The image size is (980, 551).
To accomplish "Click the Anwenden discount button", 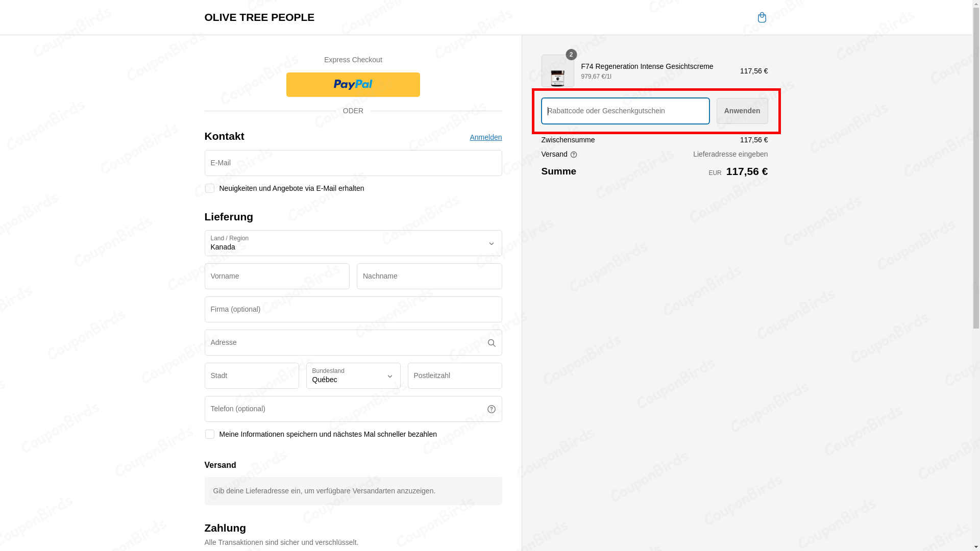I will click(x=742, y=111).
